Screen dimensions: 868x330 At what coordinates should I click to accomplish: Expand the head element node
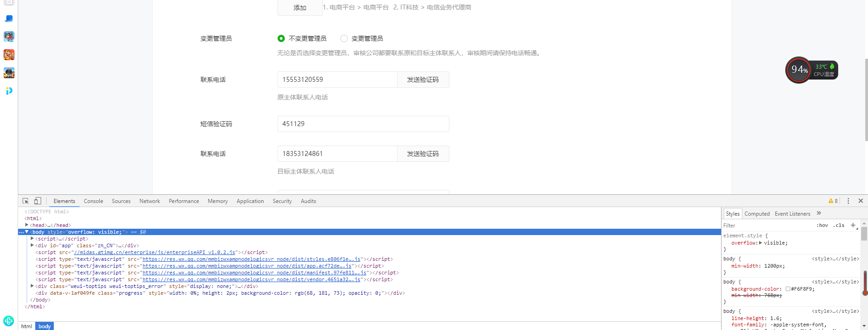[x=27, y=225]
